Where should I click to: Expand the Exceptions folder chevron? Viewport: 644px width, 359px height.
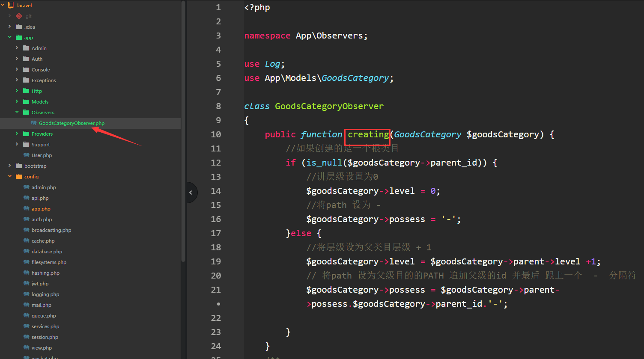tap(17, 80)
